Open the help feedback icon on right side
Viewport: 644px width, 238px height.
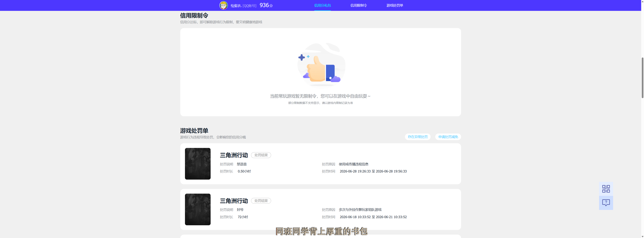(x=606, y=203)
